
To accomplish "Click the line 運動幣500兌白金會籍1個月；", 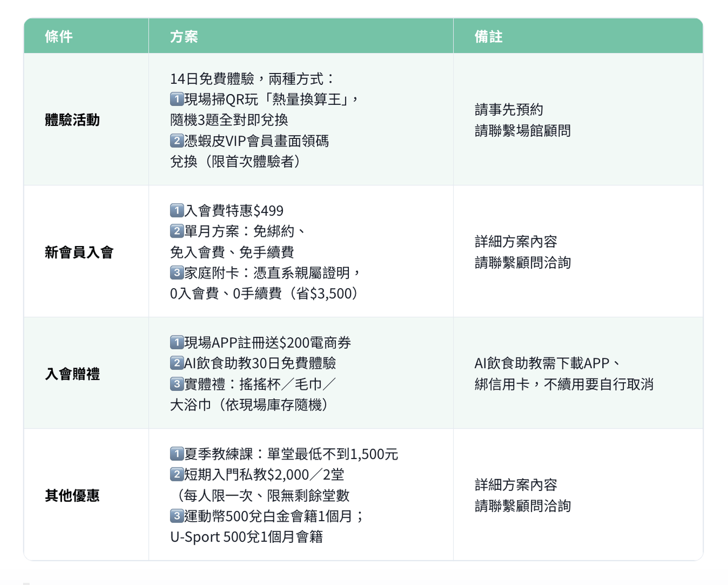I will 268,516.
